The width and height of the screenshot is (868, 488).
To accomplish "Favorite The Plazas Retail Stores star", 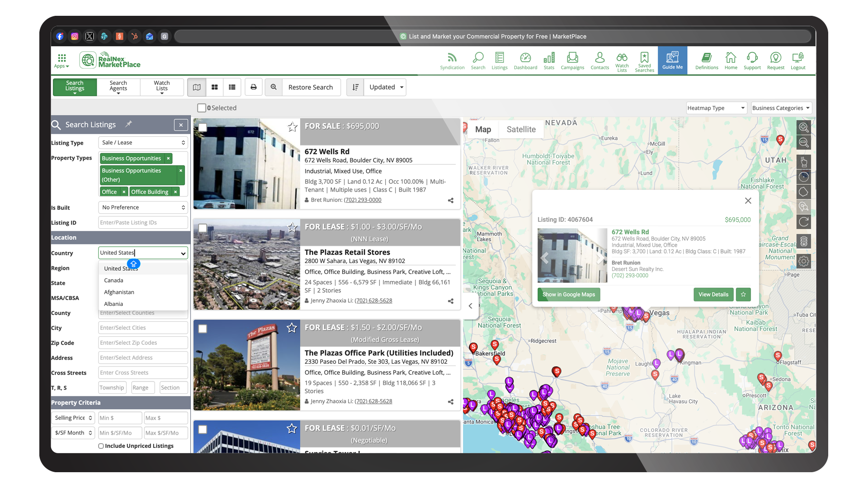I will pyautogui.click(x=292, y=227).
